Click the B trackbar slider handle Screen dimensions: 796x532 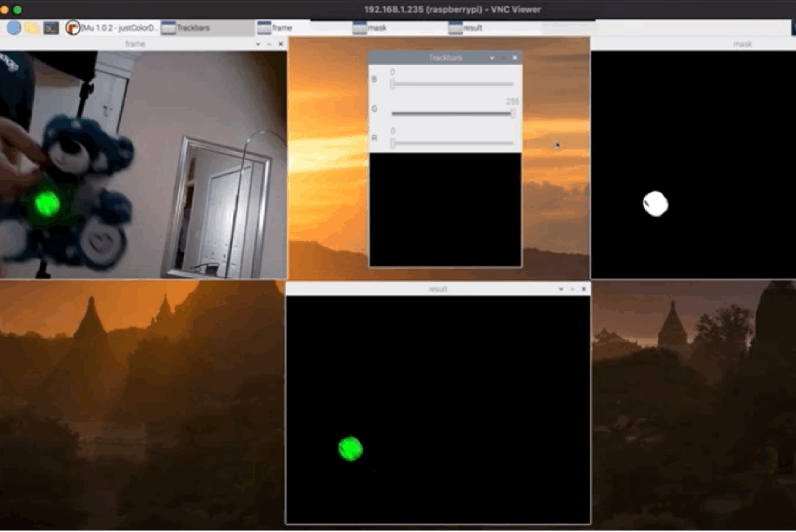tap(393, 84)
